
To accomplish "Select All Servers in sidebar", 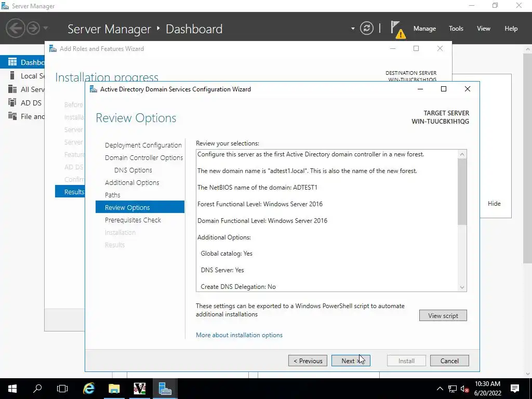I will pos(22,89).
